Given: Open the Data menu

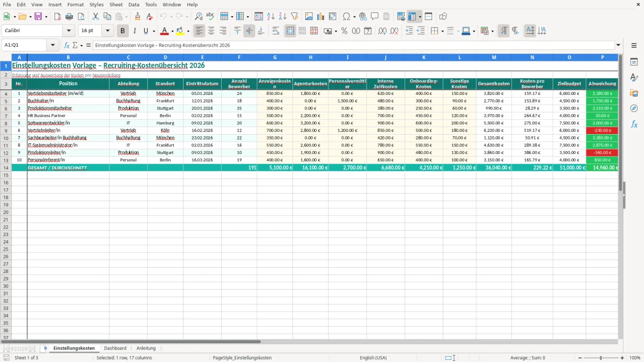Looking at the screenshot, I should [x=134, y=4].
